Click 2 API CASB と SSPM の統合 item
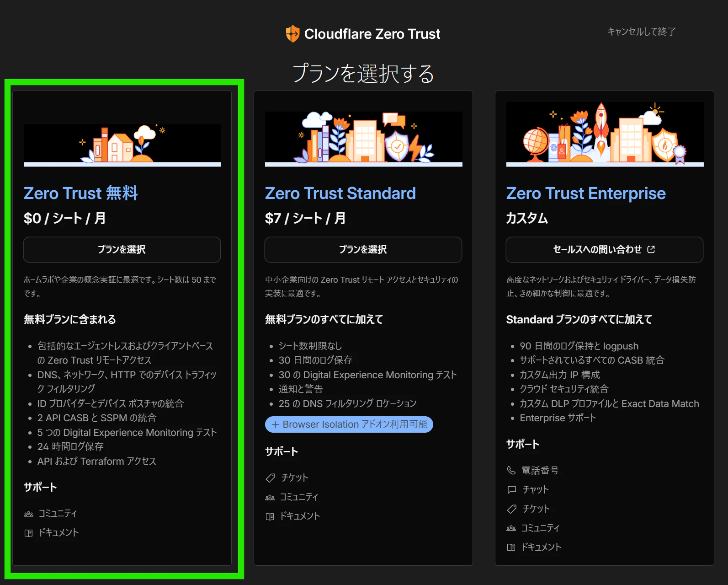This screenshot has width=728, height=585. [x=97, y=418]
